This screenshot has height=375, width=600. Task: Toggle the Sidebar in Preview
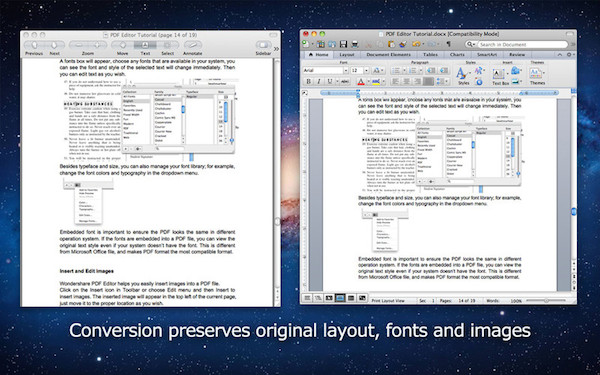pos(263,45)
